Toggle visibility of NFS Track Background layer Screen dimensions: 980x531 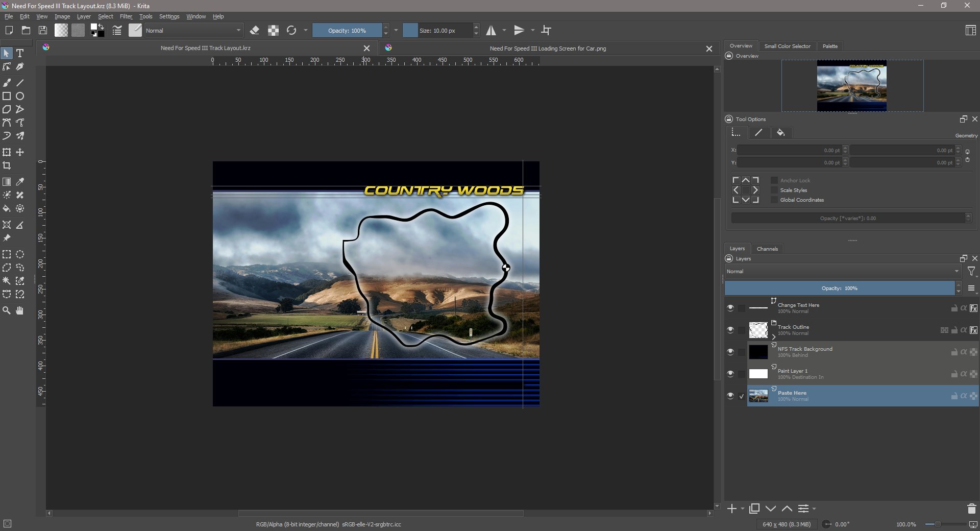[730, 352]
